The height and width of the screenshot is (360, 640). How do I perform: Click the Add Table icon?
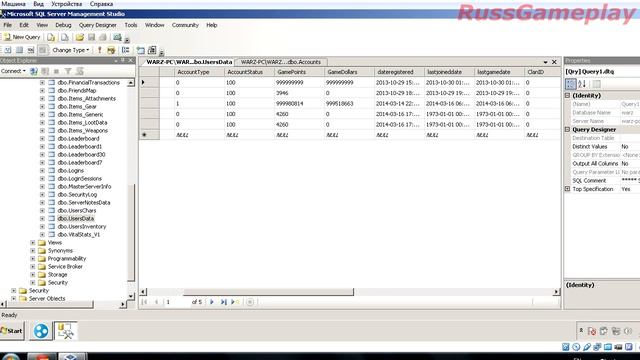140,50
